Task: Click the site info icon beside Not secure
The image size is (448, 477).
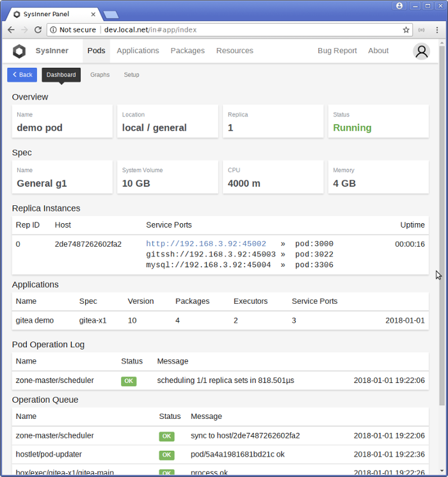Action: 53,30
